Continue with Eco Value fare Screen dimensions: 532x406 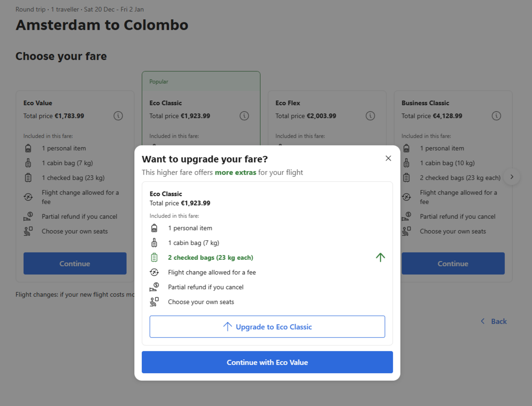coord(267,362)
